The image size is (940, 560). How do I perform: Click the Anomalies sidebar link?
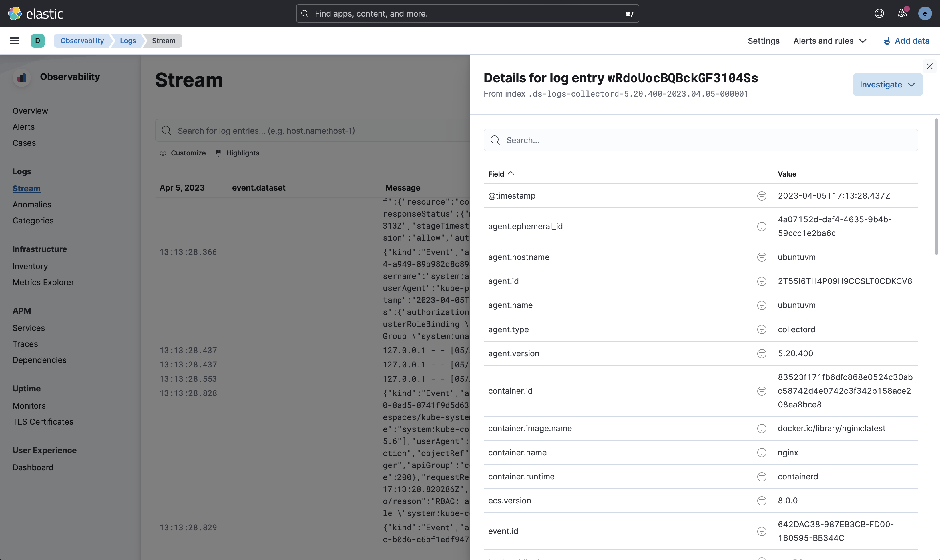point(31,205)
